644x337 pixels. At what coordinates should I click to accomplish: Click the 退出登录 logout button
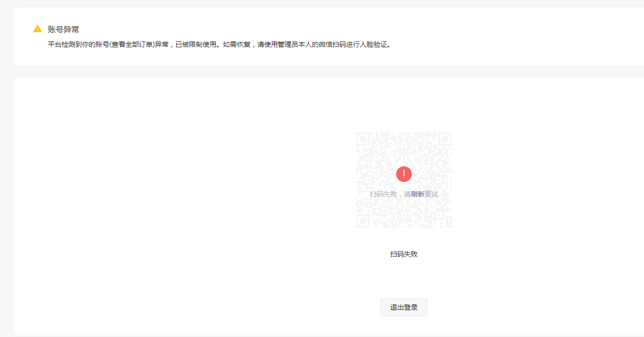[404, 307]
